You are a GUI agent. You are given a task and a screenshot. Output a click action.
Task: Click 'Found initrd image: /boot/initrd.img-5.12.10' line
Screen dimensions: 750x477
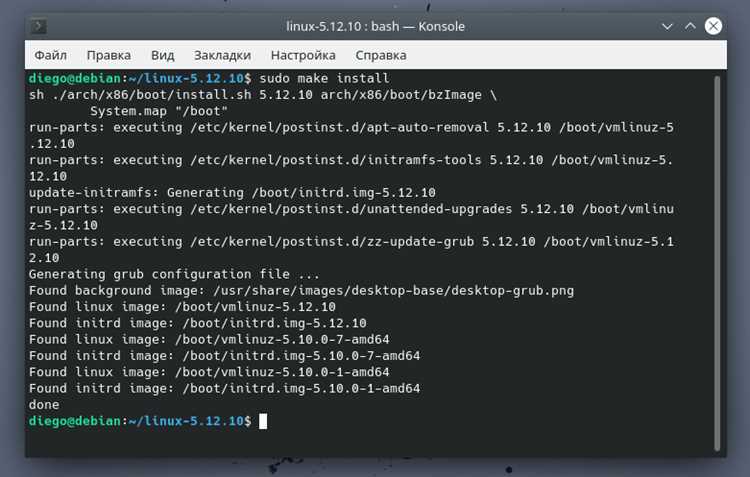point(198,323)
